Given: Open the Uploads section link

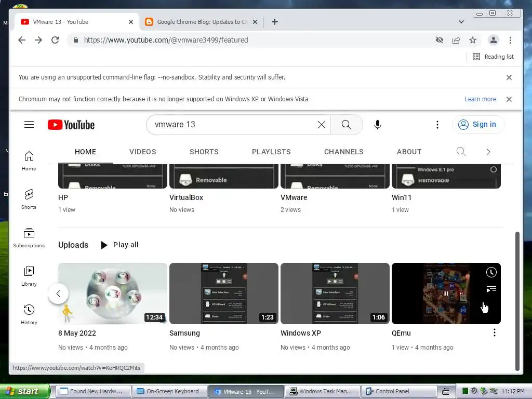Looking at the screenshot, I should (73, 245).
